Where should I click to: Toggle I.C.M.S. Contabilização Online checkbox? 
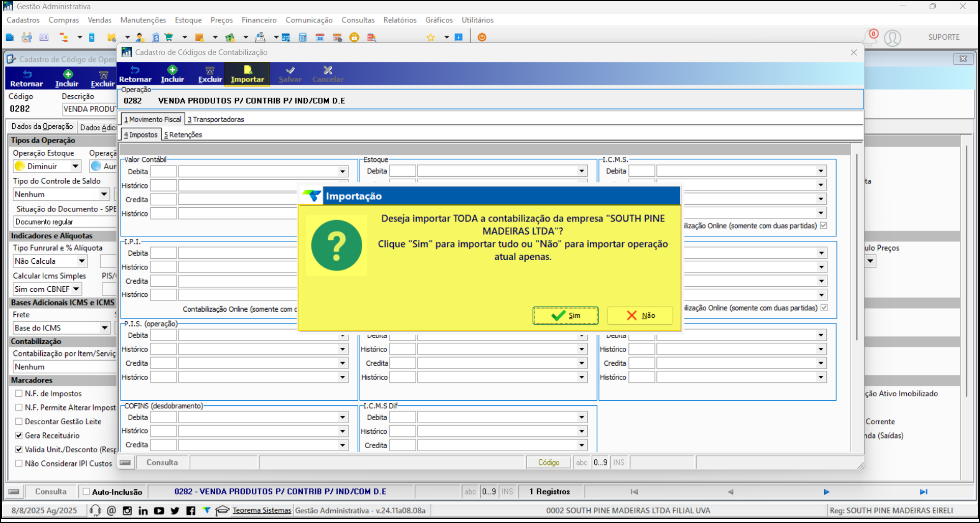point(823,225)
